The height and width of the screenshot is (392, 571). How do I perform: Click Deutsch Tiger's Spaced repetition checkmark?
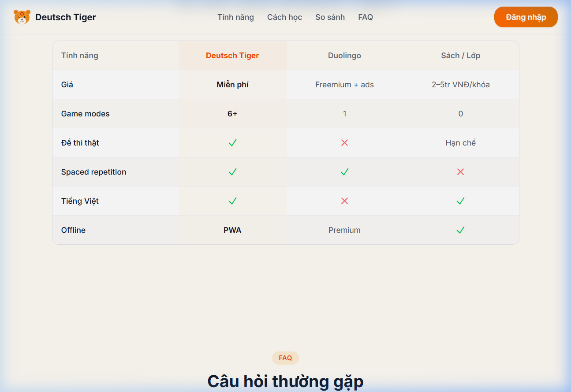coord(232,172)
